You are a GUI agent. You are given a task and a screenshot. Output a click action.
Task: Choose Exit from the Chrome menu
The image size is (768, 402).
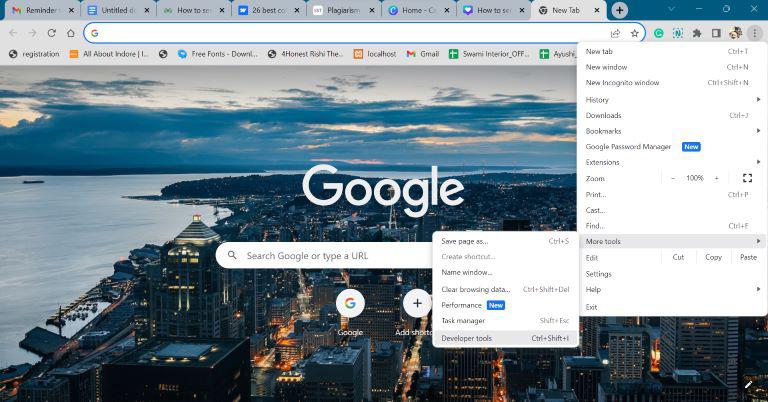pyautogui.click(x=672, y=307)
